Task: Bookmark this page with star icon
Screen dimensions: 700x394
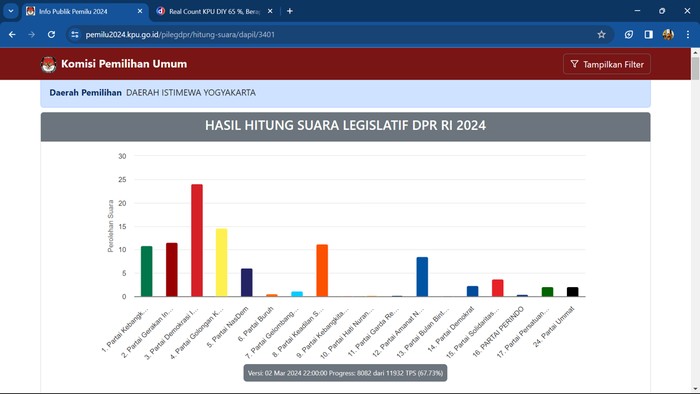Action: point(601,34)
